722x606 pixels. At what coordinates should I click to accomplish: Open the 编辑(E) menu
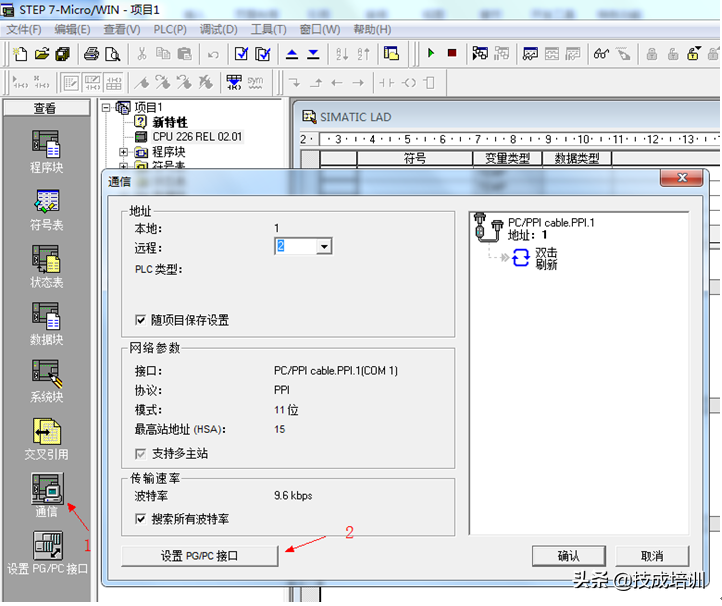[72, 29]
